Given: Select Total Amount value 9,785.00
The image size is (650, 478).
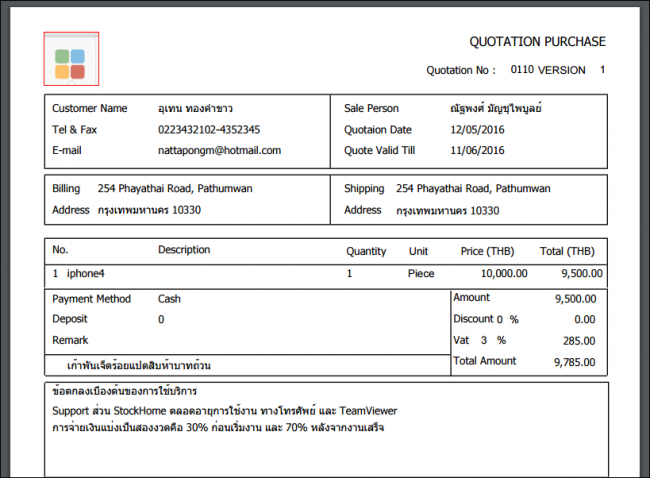Looking at the screenshot, I should tap(575, 362).
